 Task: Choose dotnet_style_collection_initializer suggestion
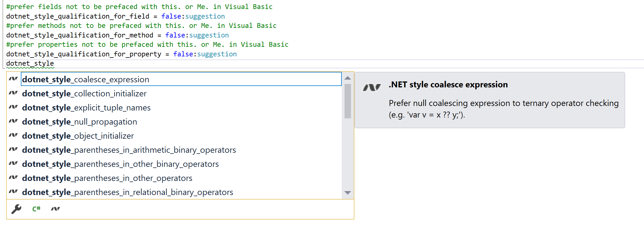tap(181, 94)
